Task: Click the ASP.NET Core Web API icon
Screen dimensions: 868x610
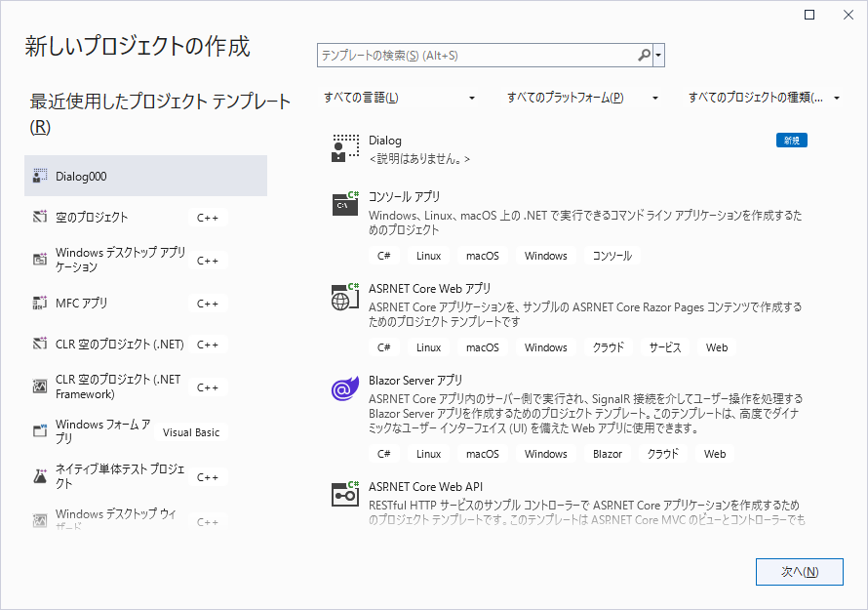Action: [345, 494]
